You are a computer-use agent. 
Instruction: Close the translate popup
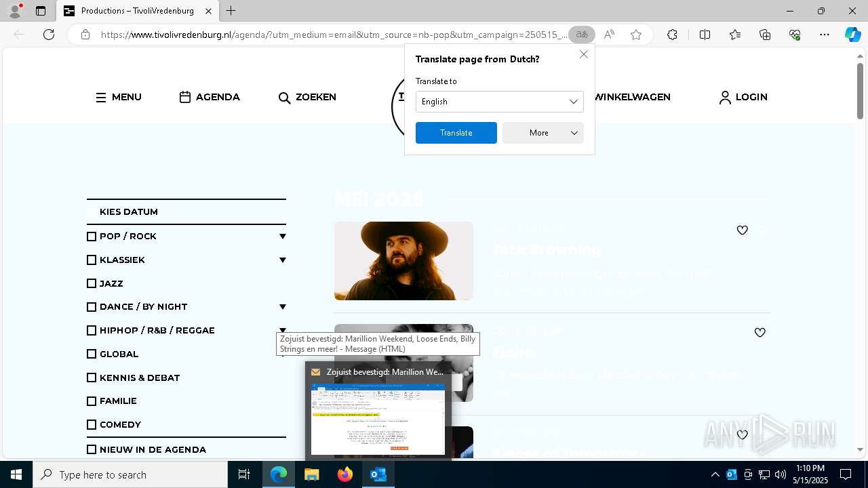coord(584,54)
